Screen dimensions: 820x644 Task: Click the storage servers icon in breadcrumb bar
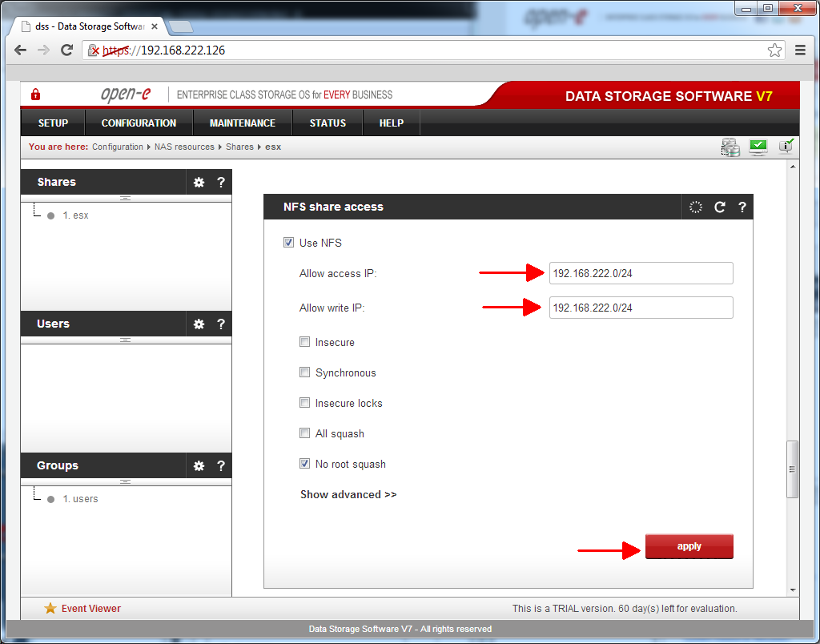(730, 147)
